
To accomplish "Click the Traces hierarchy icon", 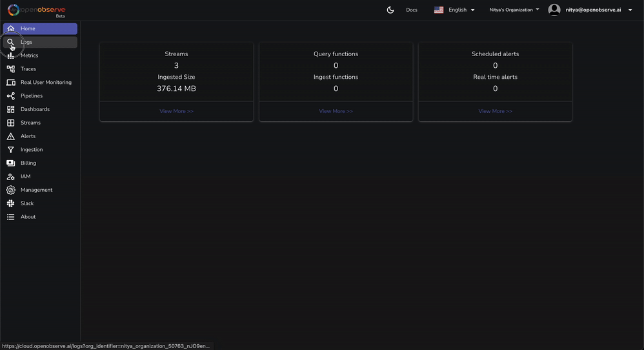I will 11,69.
